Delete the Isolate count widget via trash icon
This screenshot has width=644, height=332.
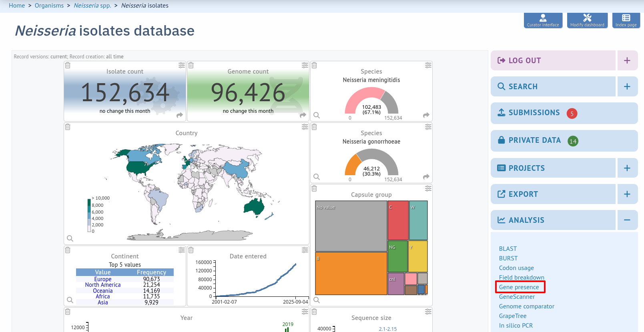(68, 65)
